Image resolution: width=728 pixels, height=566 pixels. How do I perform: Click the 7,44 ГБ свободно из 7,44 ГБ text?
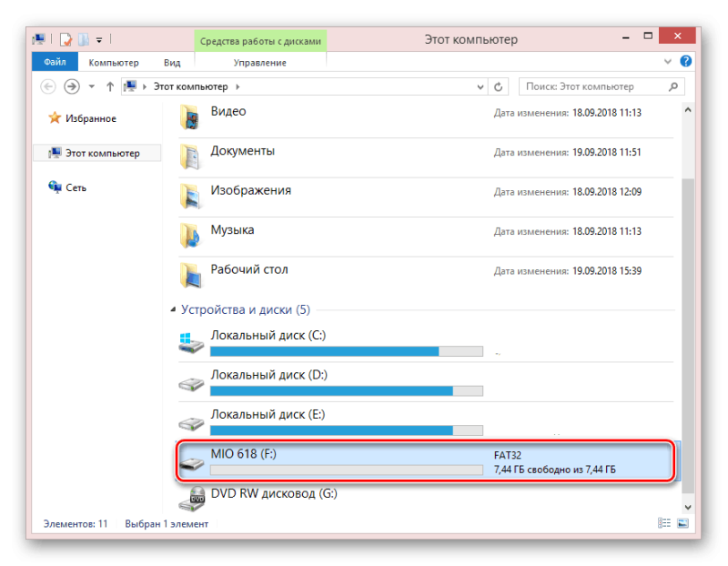tap(555, 470)
